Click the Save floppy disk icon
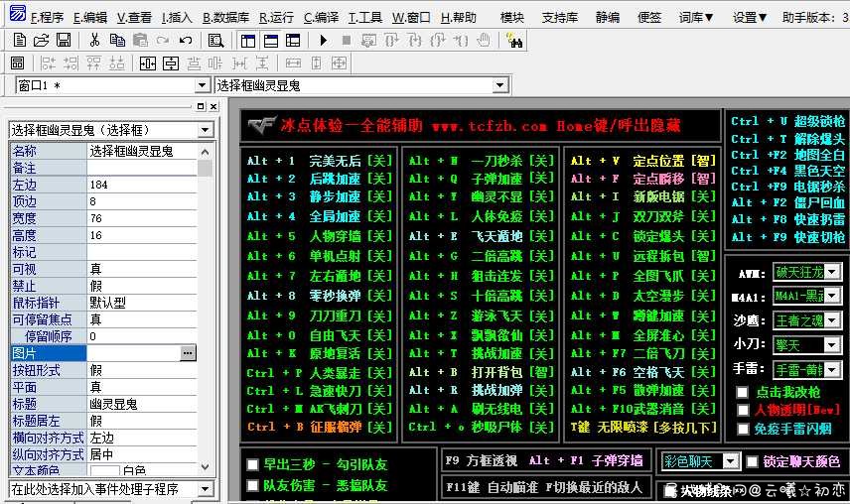This screenshot has height=504, width=850. [64, 40]
